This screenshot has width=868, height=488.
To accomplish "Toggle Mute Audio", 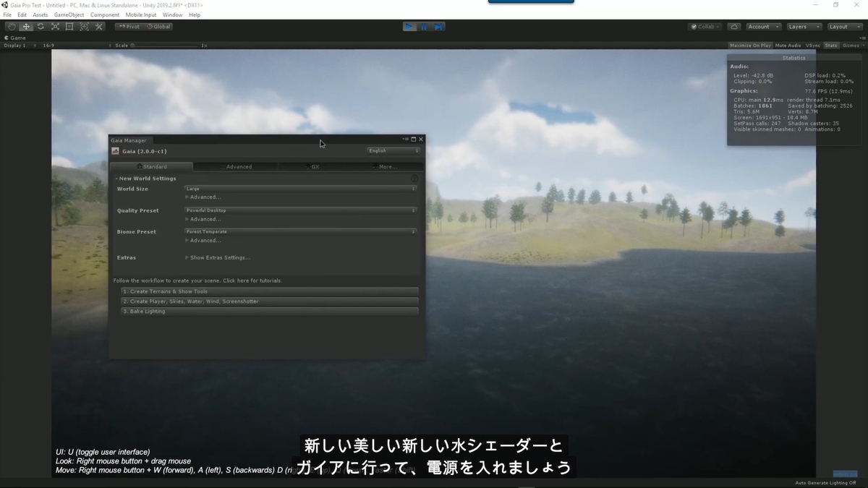I will 788,46.
